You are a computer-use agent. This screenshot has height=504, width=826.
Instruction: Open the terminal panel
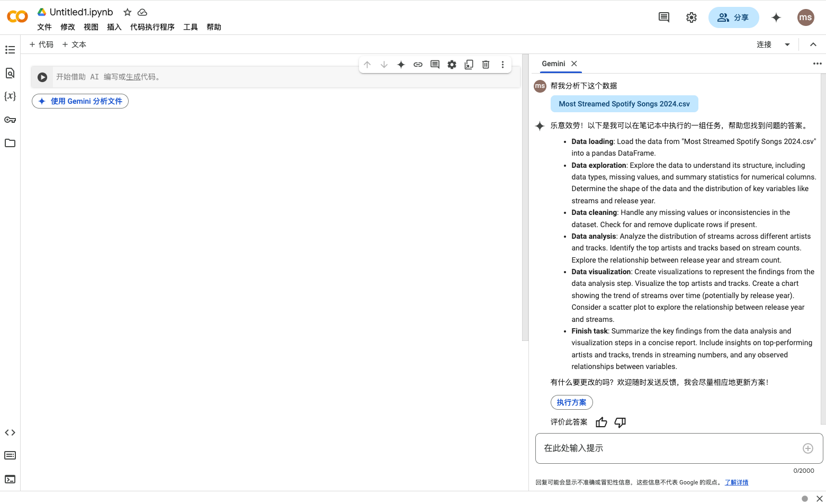[x=10, y=479]
